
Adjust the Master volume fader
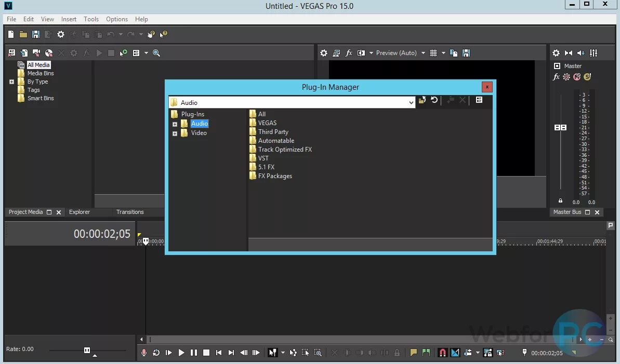pos(560,128)
